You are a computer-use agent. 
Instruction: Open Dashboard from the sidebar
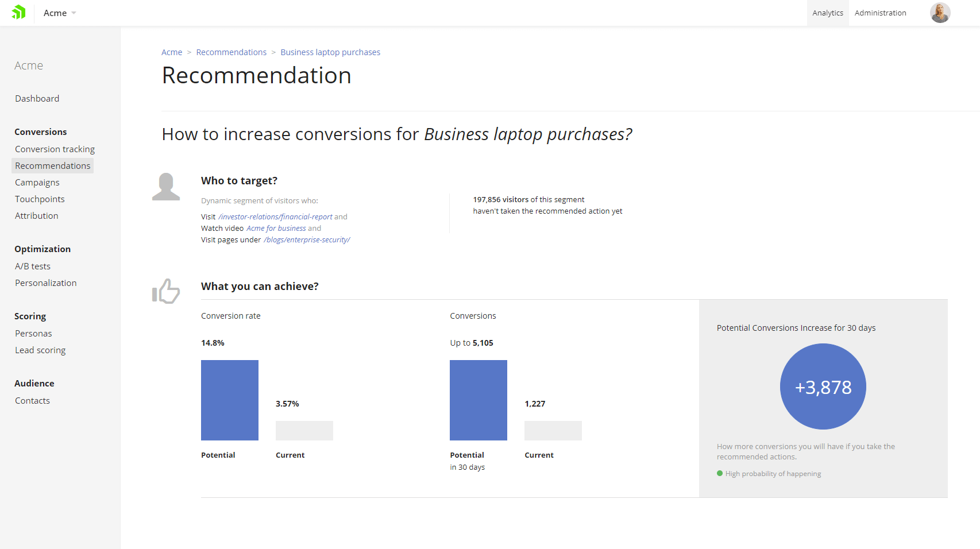point(37,99)
